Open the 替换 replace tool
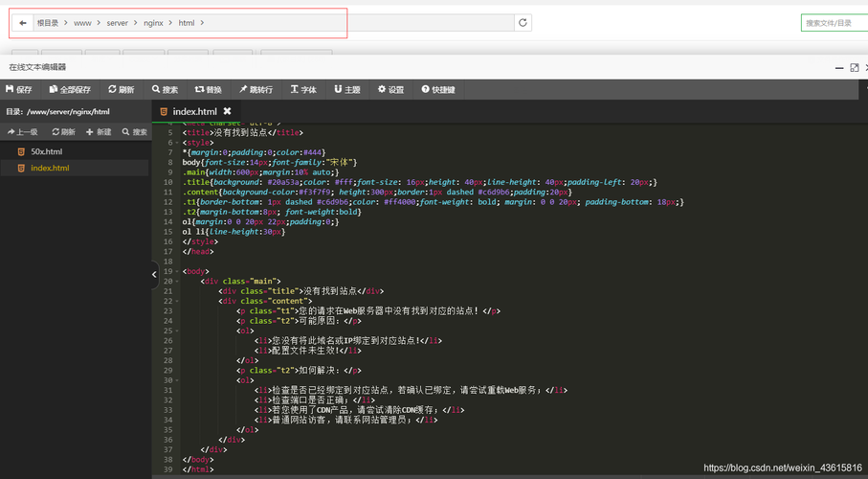Viewport: 868px width, 479px height. 208,89
